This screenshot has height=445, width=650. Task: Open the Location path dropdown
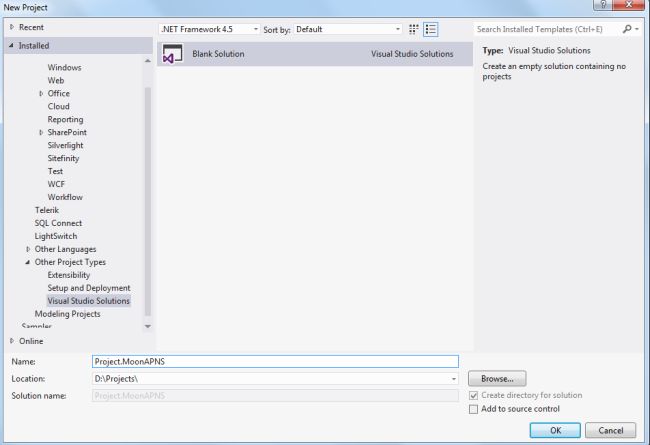coord(454,379)
